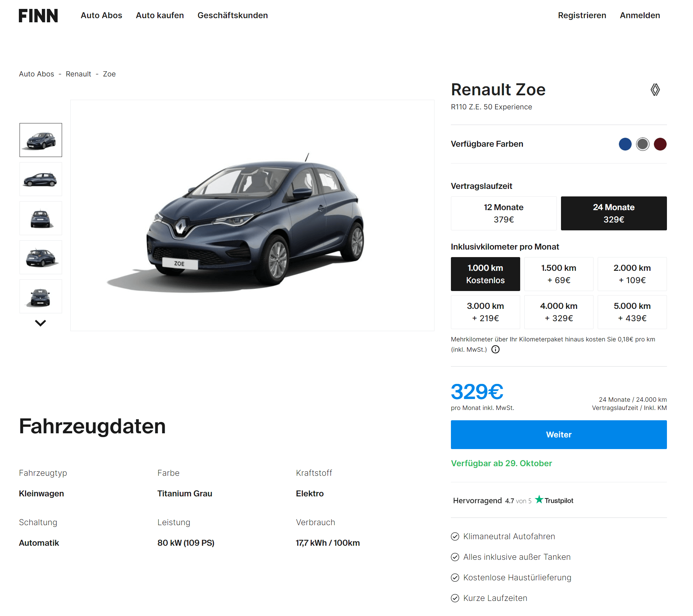Select the 1.500 km + 69€ package
This screenshot has height=616, width=693.
pyautogui.click(x=559, y=274)
